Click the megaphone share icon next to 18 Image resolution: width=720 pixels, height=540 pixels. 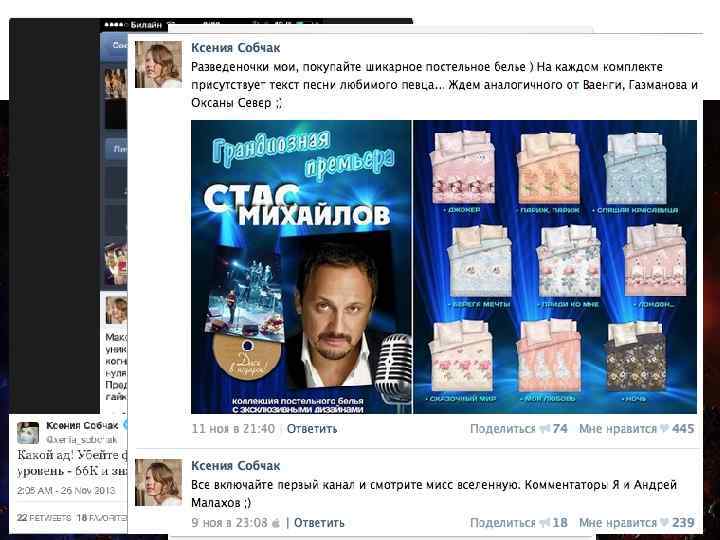pos(545,523)
